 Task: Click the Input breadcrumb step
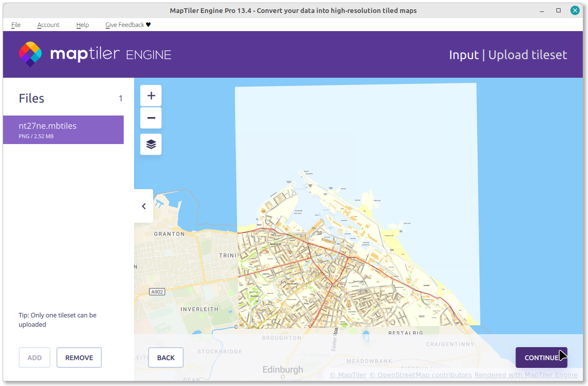pyautogui.click(x=464, y=55)
